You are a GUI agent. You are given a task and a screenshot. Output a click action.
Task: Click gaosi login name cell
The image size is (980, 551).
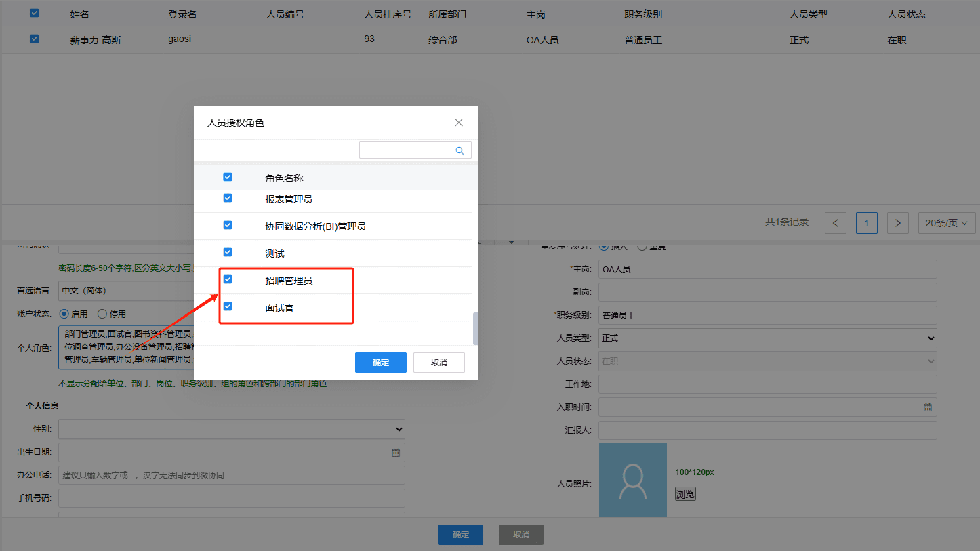[180, 39]
